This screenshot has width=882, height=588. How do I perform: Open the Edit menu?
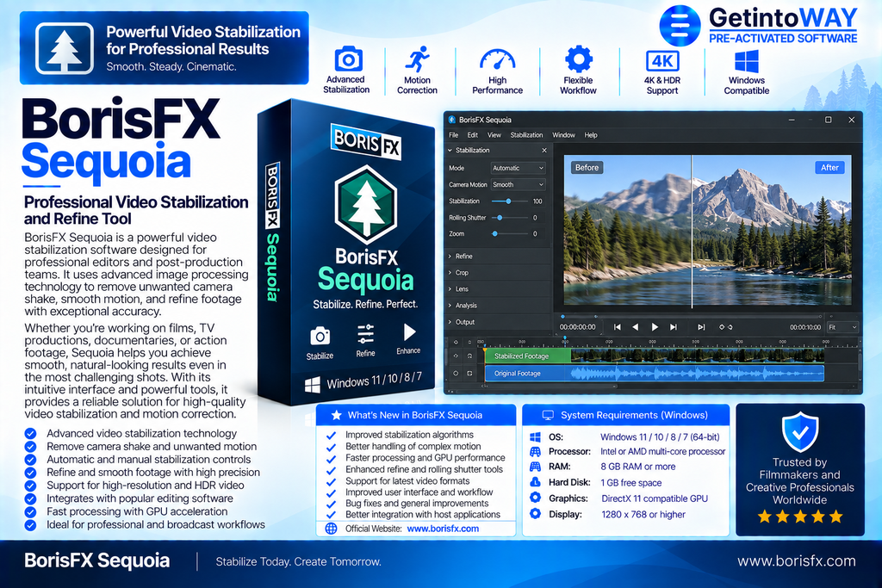[x=473, y=135]
